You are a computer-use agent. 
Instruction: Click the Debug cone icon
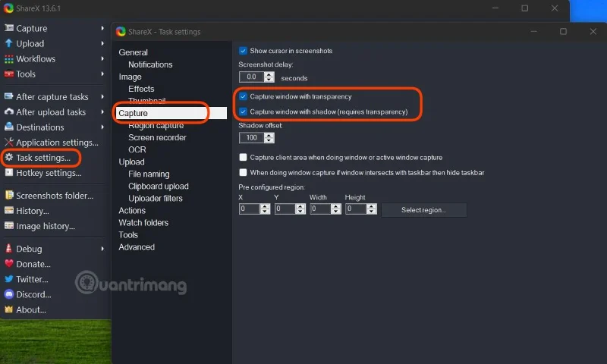[x=8, y=249]
